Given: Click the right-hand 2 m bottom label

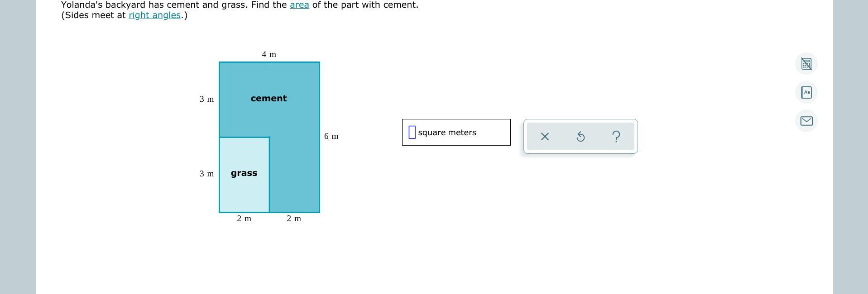Looking at the screenshot, I should 294,218.
